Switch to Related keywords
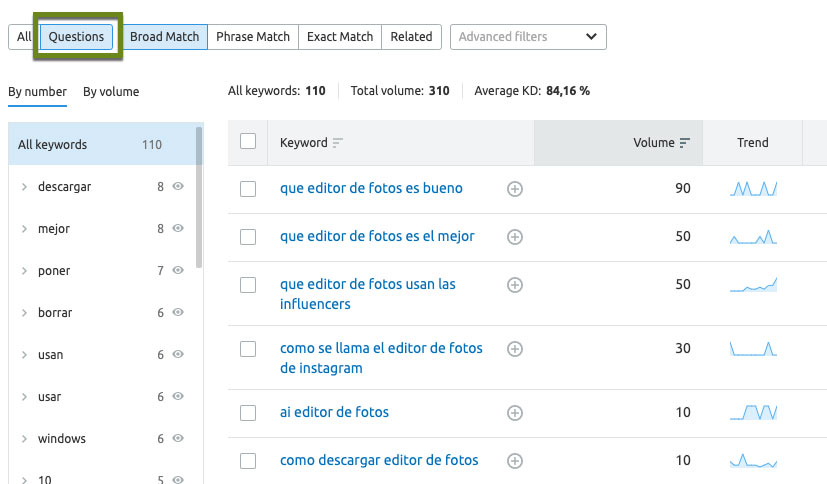 [411, 37]
